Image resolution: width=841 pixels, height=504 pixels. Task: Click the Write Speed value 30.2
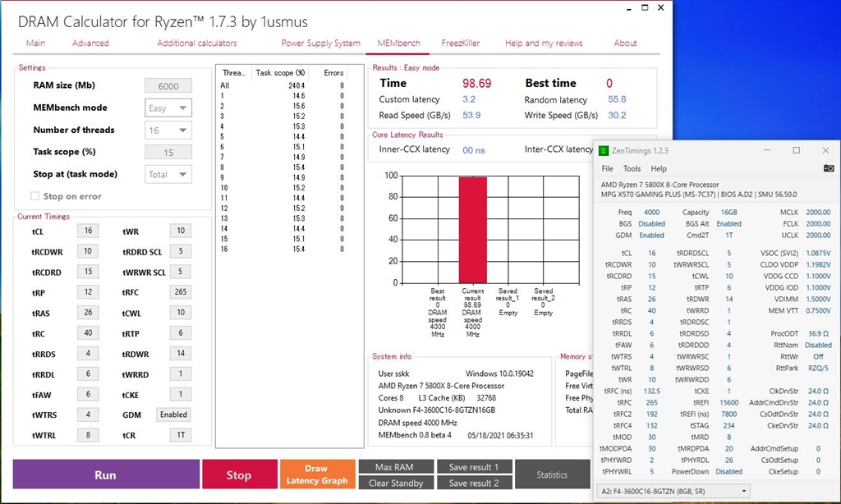(617, 115)
